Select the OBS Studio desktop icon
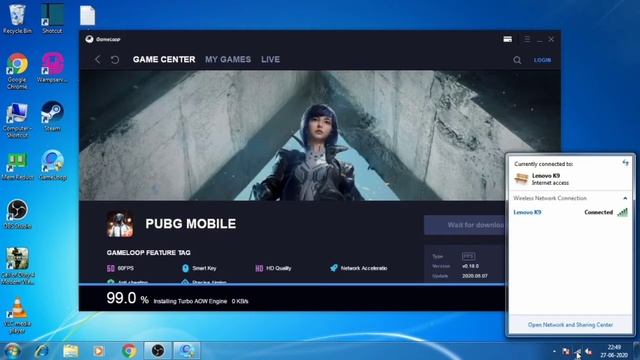 [17, 214]
